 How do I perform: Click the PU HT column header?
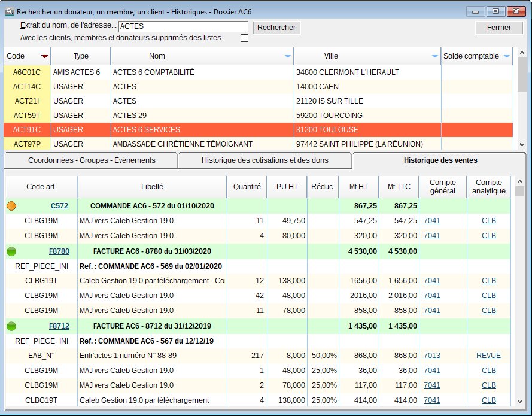(x=287, y=187)
